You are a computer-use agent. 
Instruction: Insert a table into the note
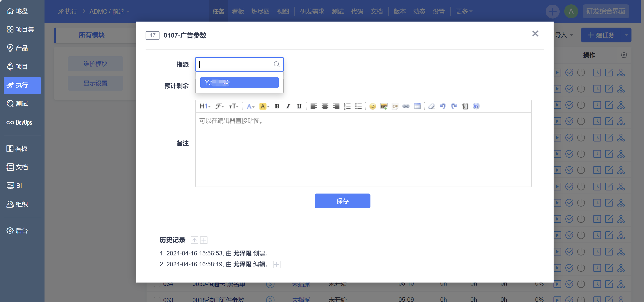417,106
